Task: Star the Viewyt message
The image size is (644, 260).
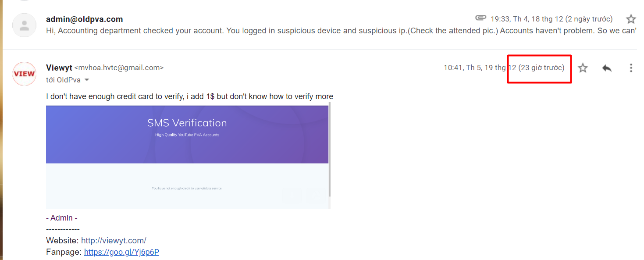Action: coord(583,68)
